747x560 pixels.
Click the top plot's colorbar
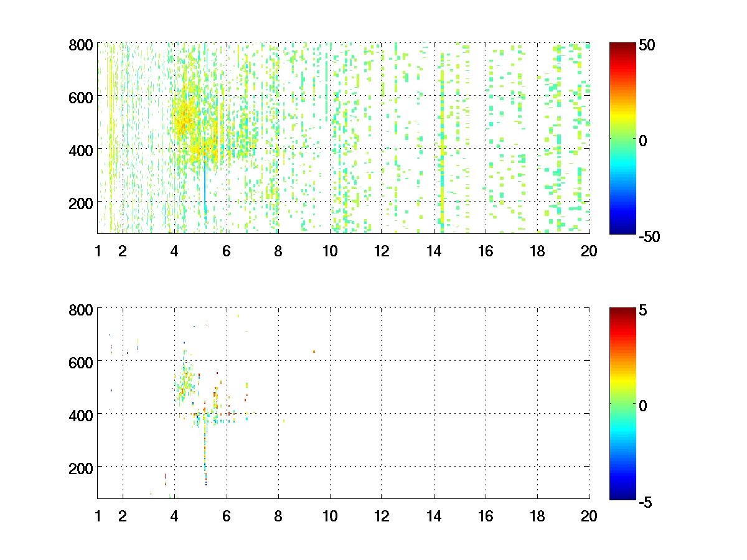622,138
